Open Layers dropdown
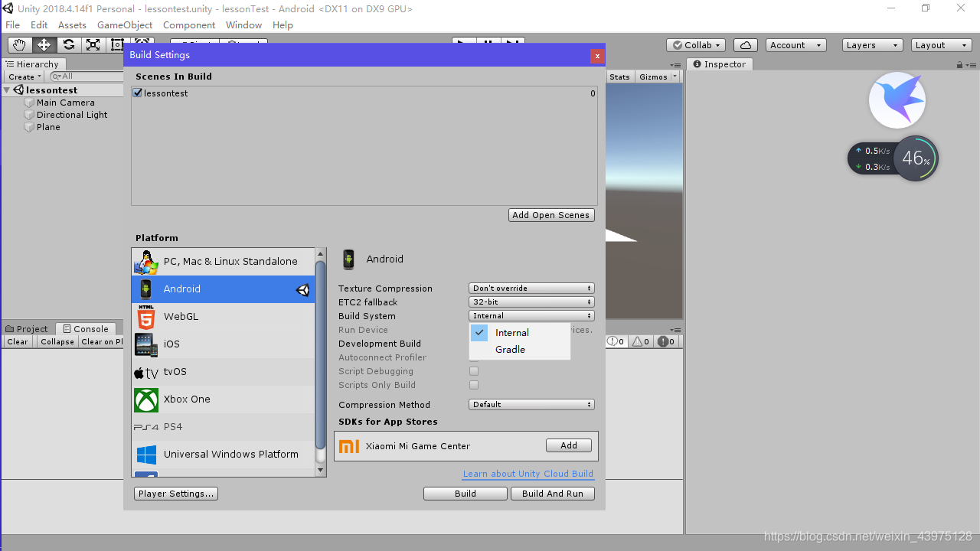980x551 pixels. [x=872, y=45]
